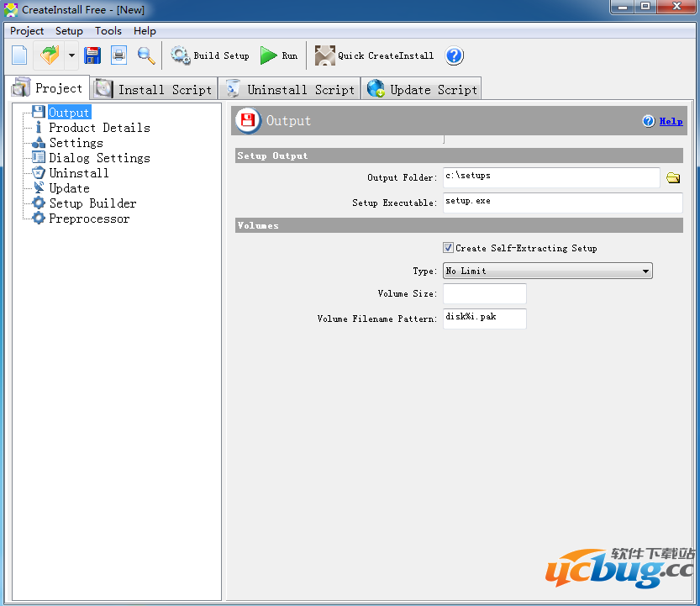
Task: Click in the Volume Size input field
Action: [x=484, y=293]
